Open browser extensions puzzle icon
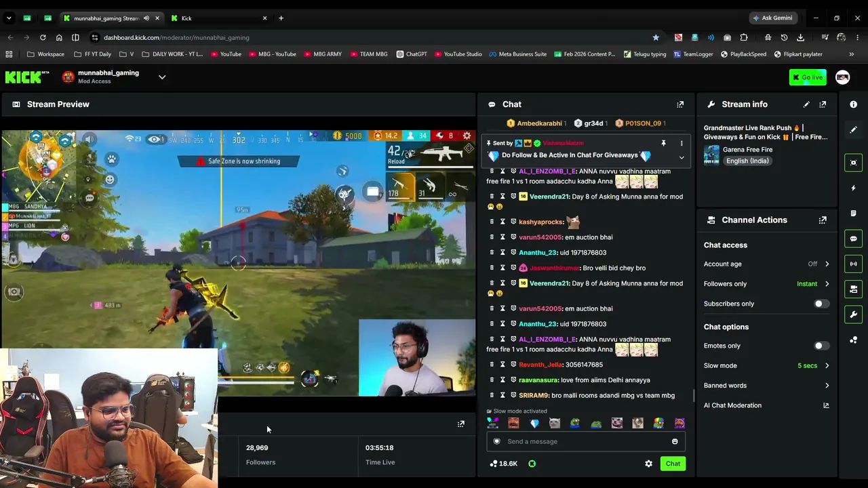 pyautogui.click(x=744, y=37)
